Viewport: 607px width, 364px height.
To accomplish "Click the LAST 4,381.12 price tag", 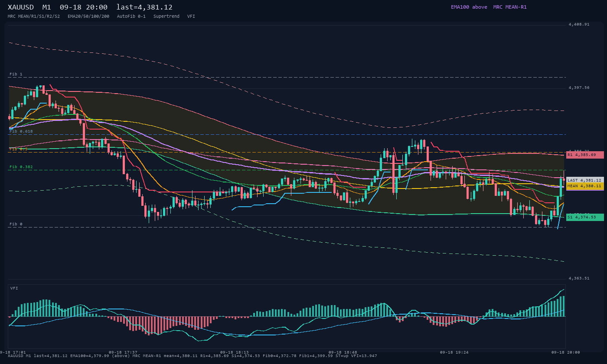I will click(x=585, y=180).
